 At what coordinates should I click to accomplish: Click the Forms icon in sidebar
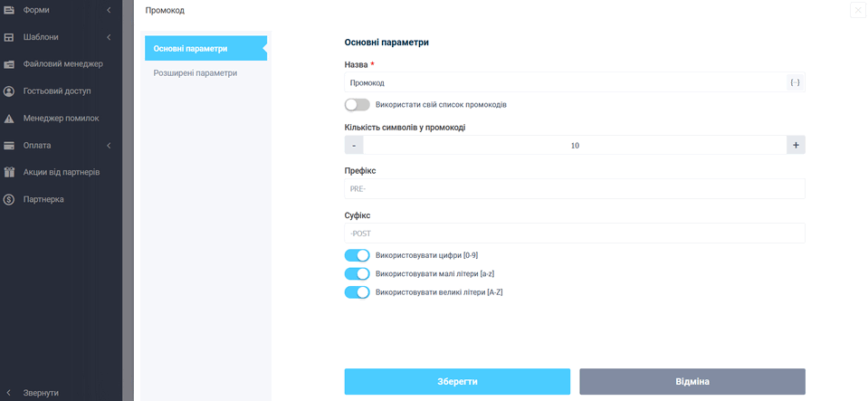tap(9, 10)
